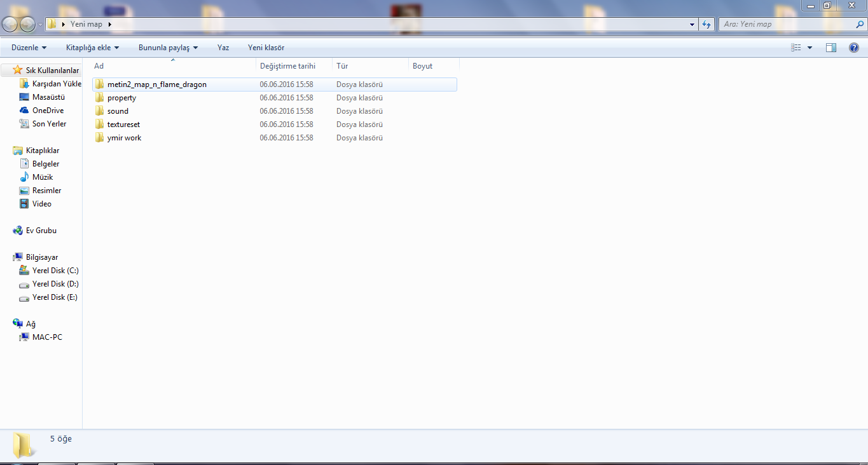Open address bar history dropdown arrow
The image size is (868, 465).
(x=692, y=24)
